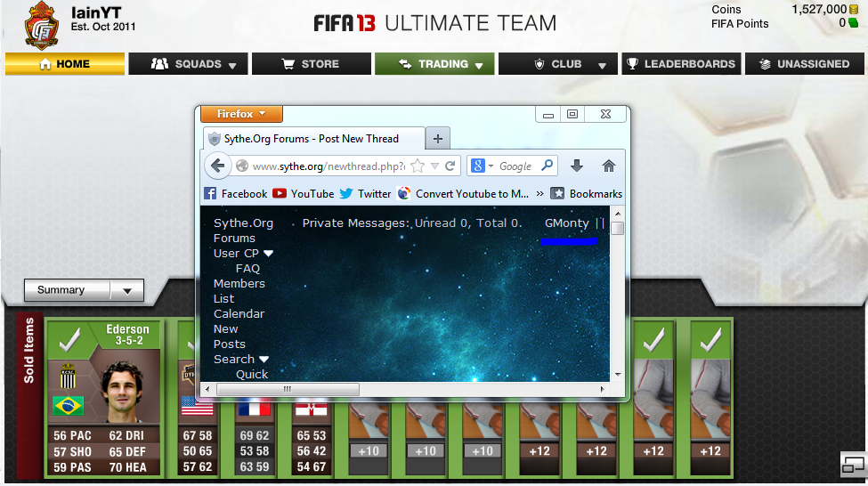Screen dimensions: 868x486
Task: Open the UNASSIGNED items tab
Action: click(804, 64)
